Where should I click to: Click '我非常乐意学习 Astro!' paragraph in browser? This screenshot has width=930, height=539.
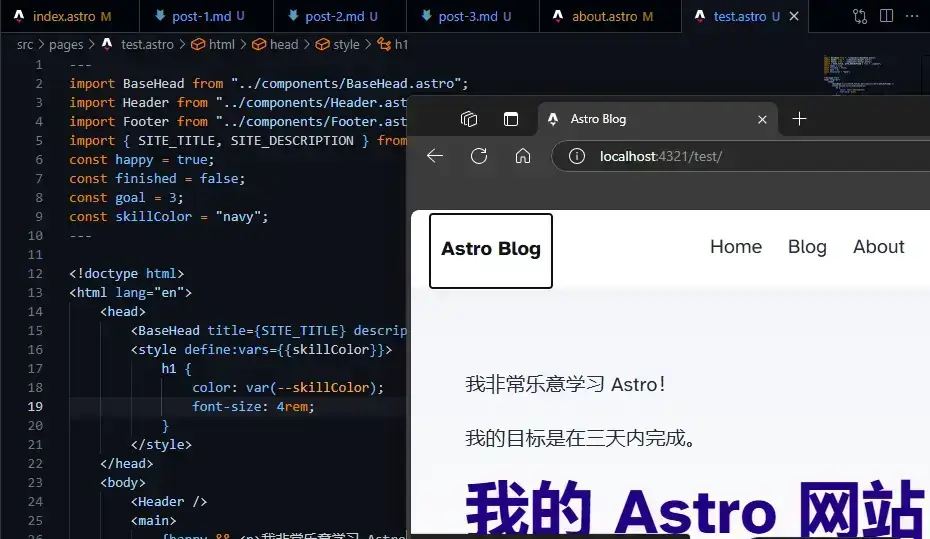(x=565, y=384)
